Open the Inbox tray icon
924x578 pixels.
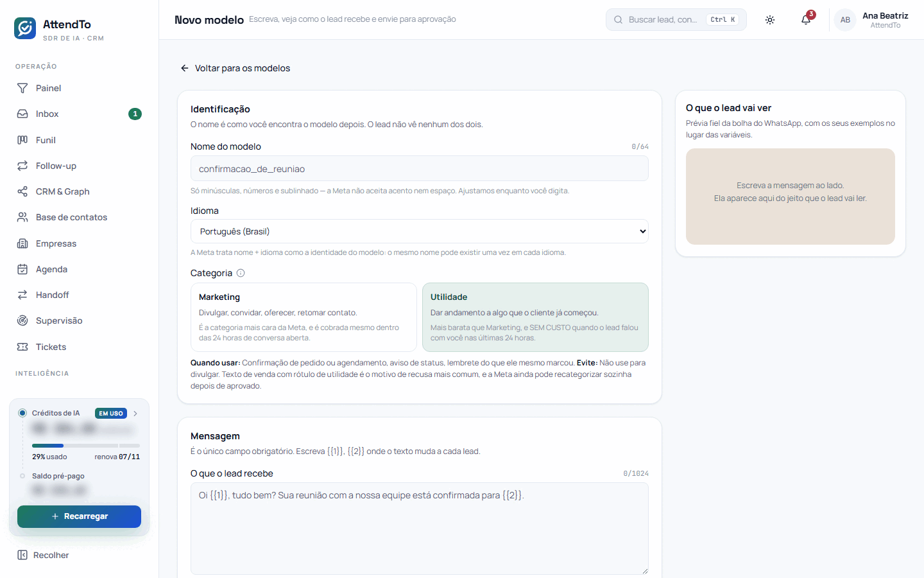point(22,114)
